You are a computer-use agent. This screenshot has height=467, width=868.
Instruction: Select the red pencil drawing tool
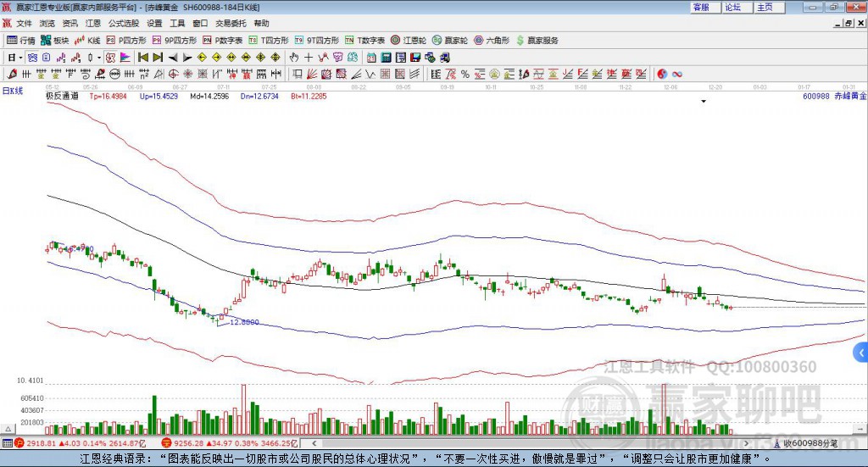coord(12,74)
